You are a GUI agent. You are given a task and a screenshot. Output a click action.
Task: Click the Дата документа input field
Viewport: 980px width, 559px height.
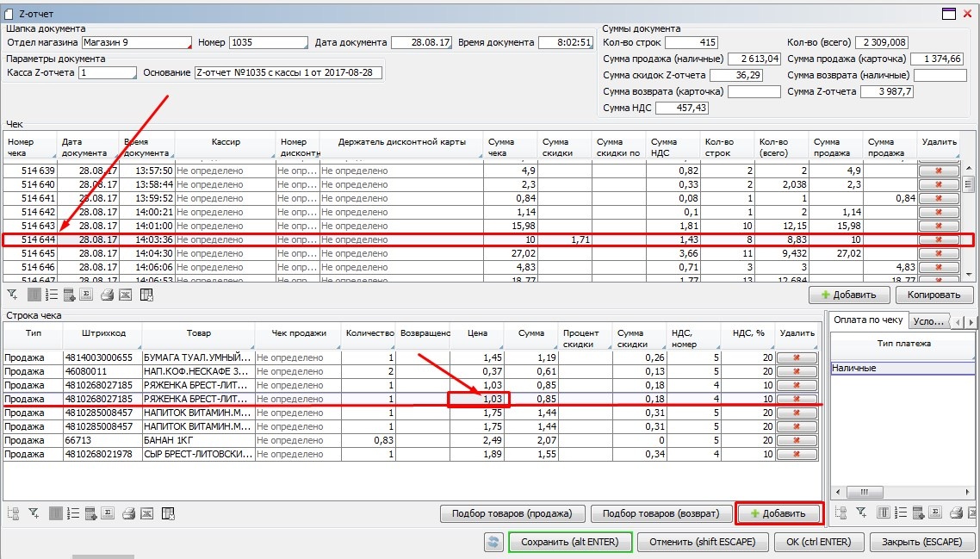(x=421, y=42)
